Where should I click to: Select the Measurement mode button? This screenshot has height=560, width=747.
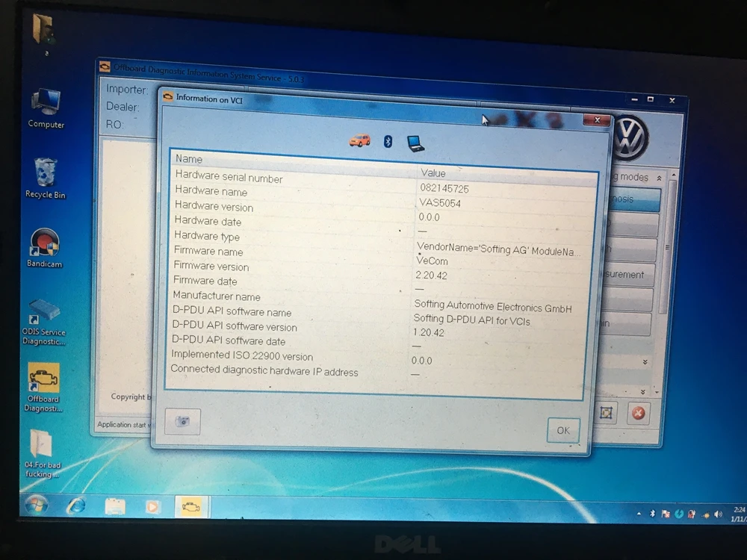tap(628, 275)
